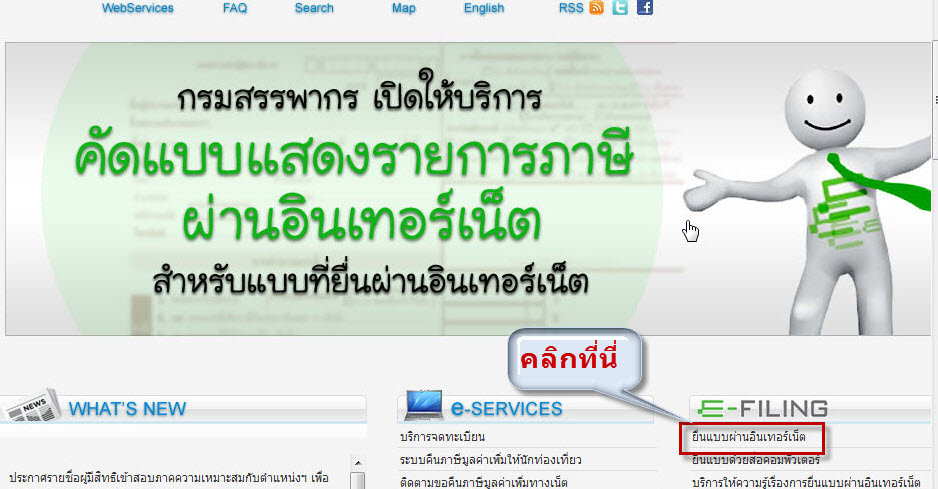This screenshot has height=489, width=938.
Task: Open the Search menu item
Action: pos(314,8)
